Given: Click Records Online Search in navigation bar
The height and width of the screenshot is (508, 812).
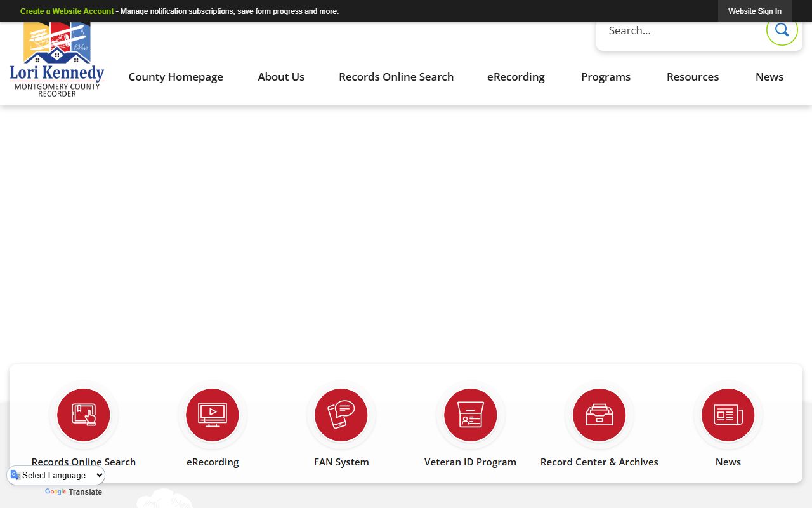Looking at the screenshot, I should tap(396, 77).
